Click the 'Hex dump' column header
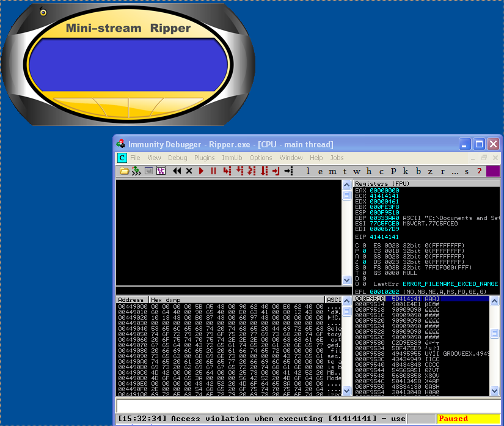Image resolution: width=504 pixels, height=426 pixels. click(x=236, y=299)
